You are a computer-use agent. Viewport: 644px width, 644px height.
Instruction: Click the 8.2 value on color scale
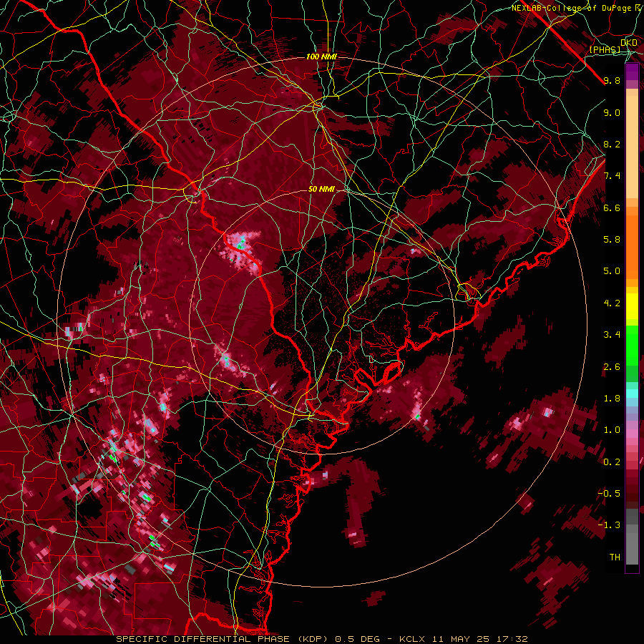point(612,144)
